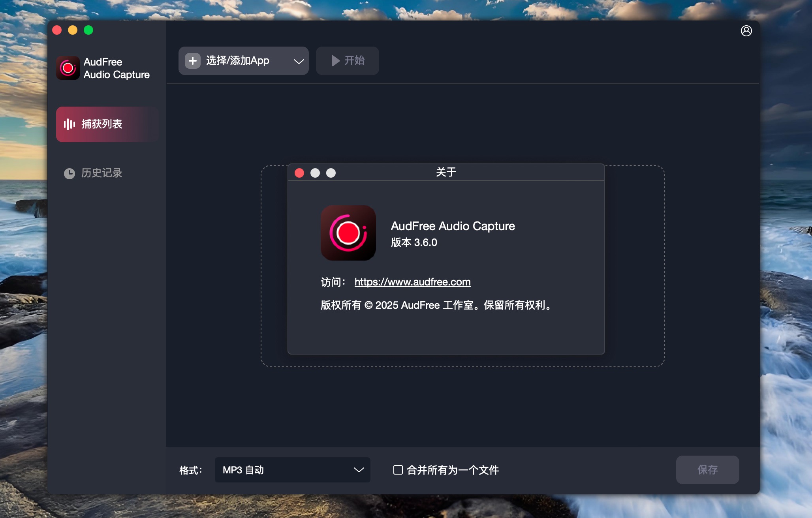Click the 格式: label
The image size is (812, 518).
coord(191,470)
